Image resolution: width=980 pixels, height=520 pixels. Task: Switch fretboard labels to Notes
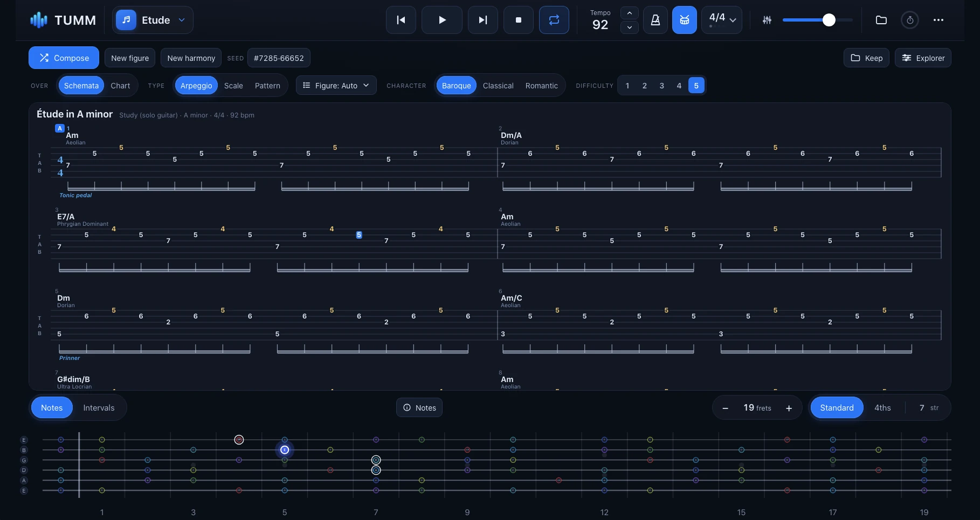pyautogui.click(x=52, y=407)
